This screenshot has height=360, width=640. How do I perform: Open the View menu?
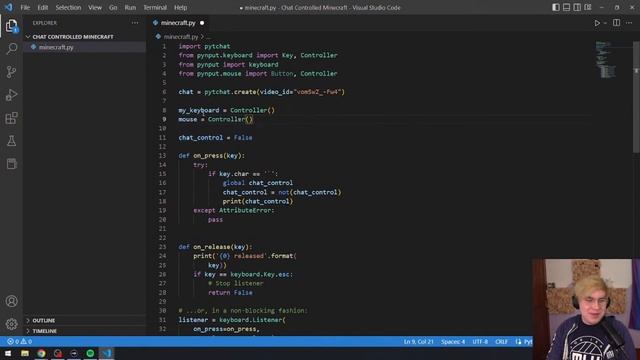tap(95, 7)
